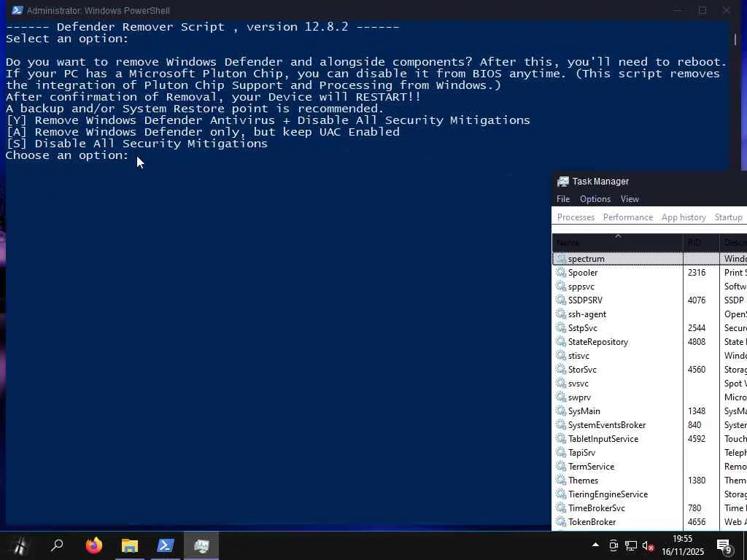Click PID 4076 cell
This screenshot has width=747, height=560.
(696, 300)
